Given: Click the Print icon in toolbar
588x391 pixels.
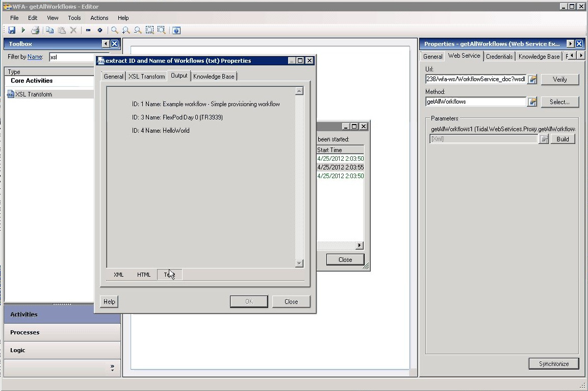Looking at the screenshot, I should 35,31.
